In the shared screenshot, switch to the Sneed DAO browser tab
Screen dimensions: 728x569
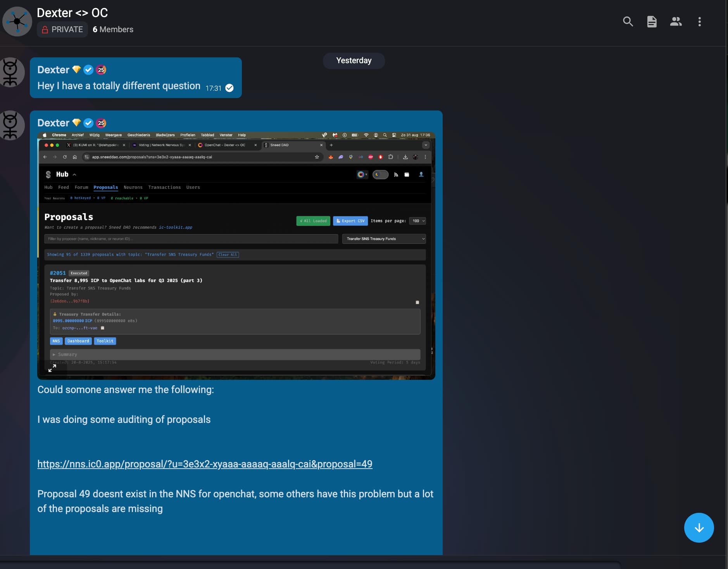pos(293,145)
